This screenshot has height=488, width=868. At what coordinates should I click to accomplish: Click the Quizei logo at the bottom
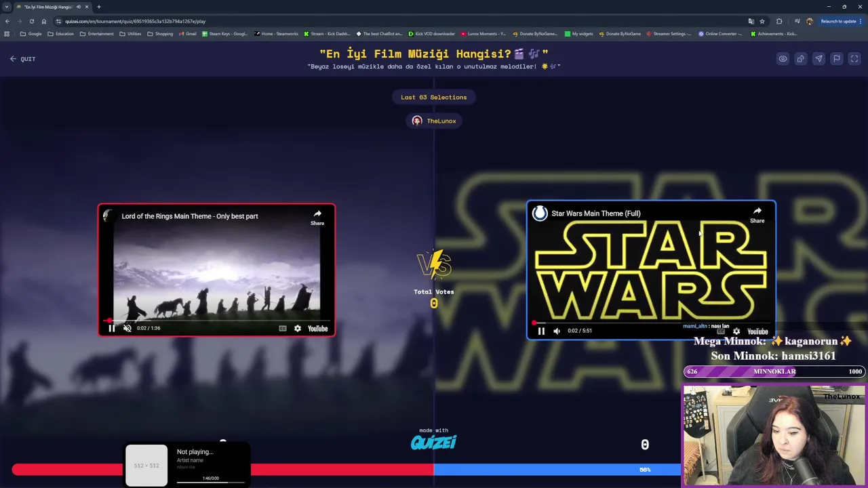tap(434, 443)
